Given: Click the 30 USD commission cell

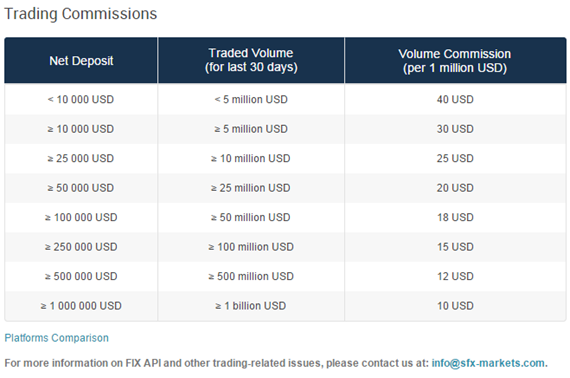Looking at the screenshot, I should pos(455,129).
